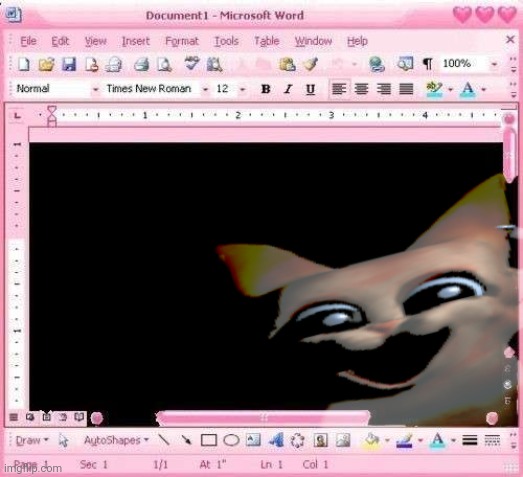Apply Line Color with the pen icon
523x477 pixels.
pos(404,440)
